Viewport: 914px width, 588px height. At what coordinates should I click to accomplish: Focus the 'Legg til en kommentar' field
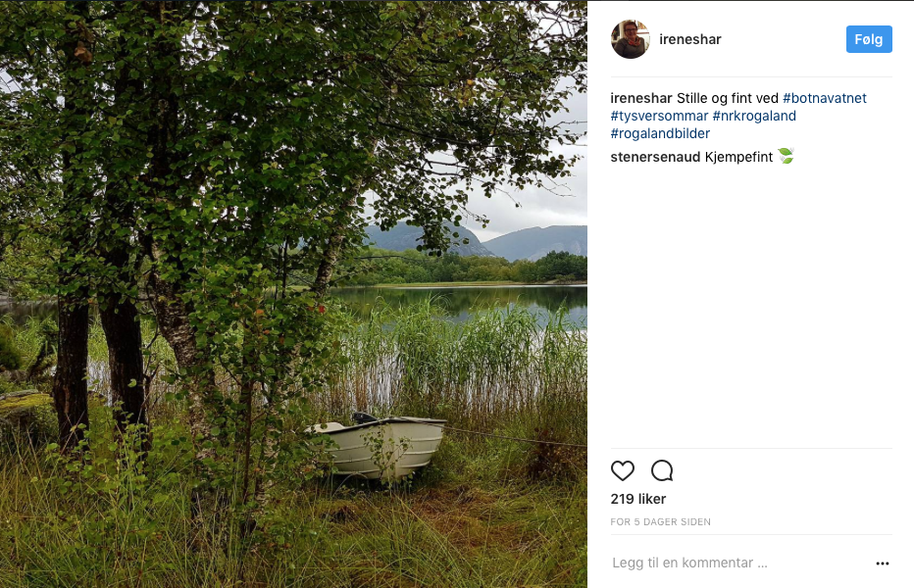740,563
